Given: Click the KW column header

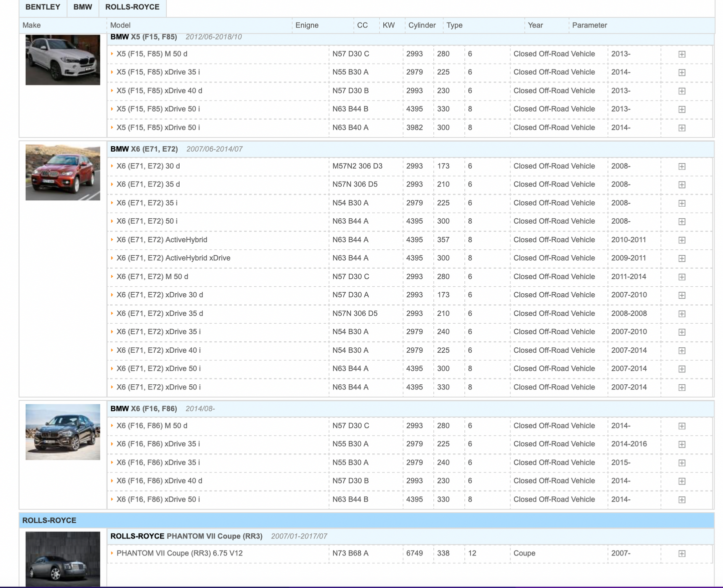Looking at the screenshot, I should point(389,26).
